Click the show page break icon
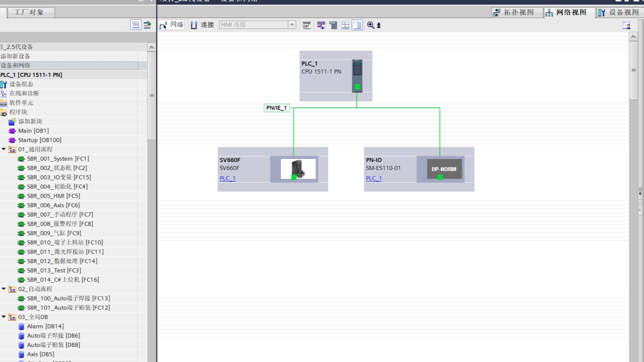644x362 pixels. pos(345,25)
